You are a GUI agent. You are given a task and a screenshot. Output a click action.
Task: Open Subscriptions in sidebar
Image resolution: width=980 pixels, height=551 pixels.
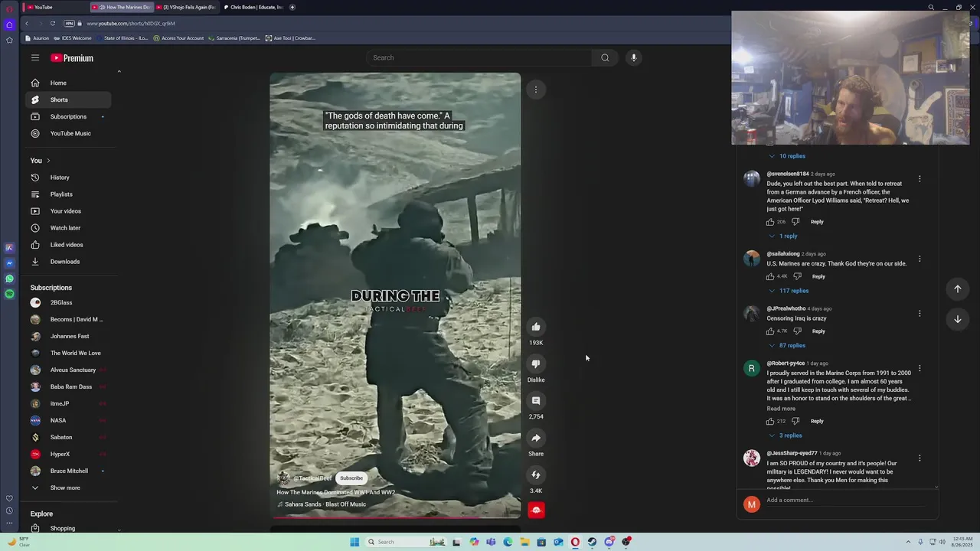[x=68, y=116]
